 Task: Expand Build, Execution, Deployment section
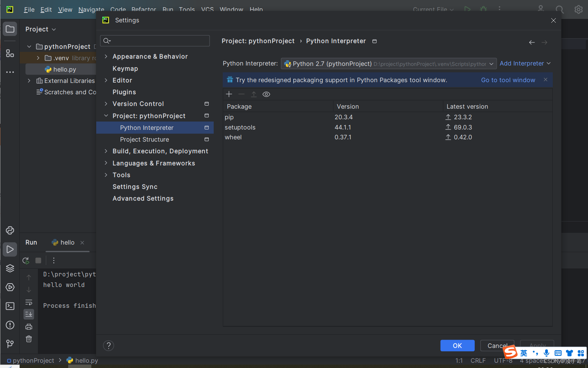tap(106, 151)
